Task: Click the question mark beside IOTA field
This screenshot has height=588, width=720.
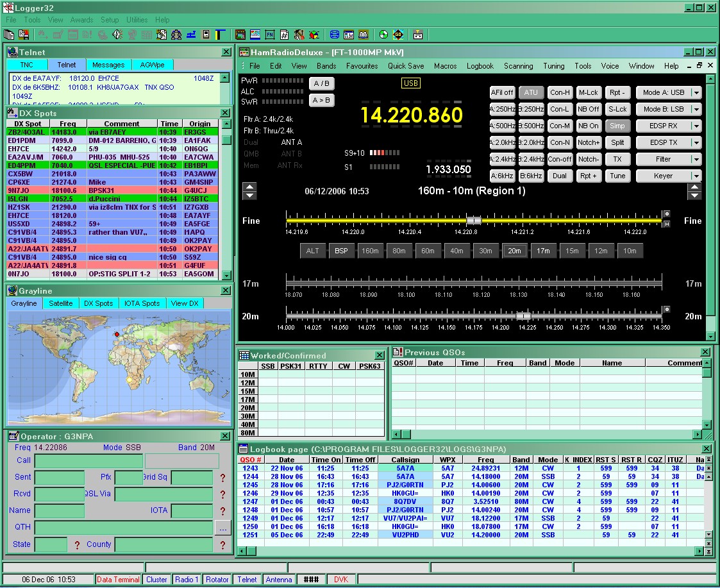Action: coord(222,511)
